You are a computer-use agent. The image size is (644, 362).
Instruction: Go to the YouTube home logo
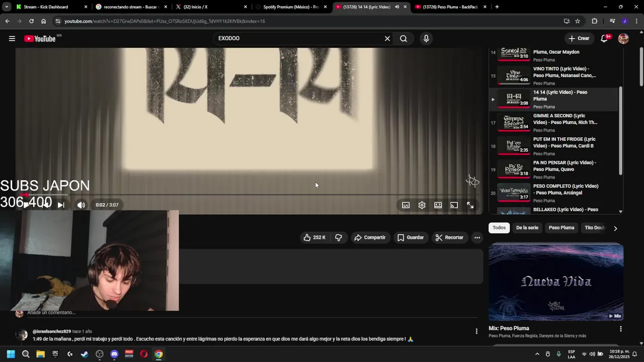click(x=40, y=39)
